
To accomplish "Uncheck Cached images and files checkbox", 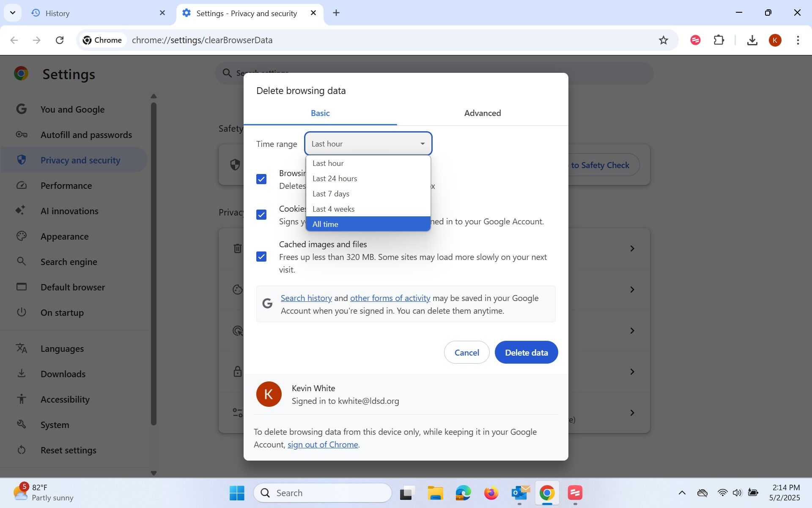I will [x=261, y=257].
